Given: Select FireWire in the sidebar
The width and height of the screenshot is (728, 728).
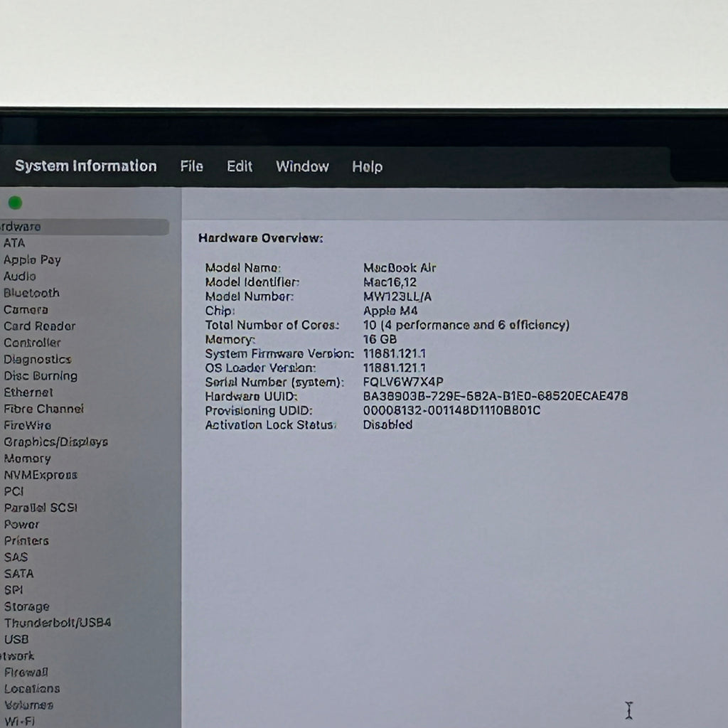Looking at the screenshot, I should (x=28, y=425).
